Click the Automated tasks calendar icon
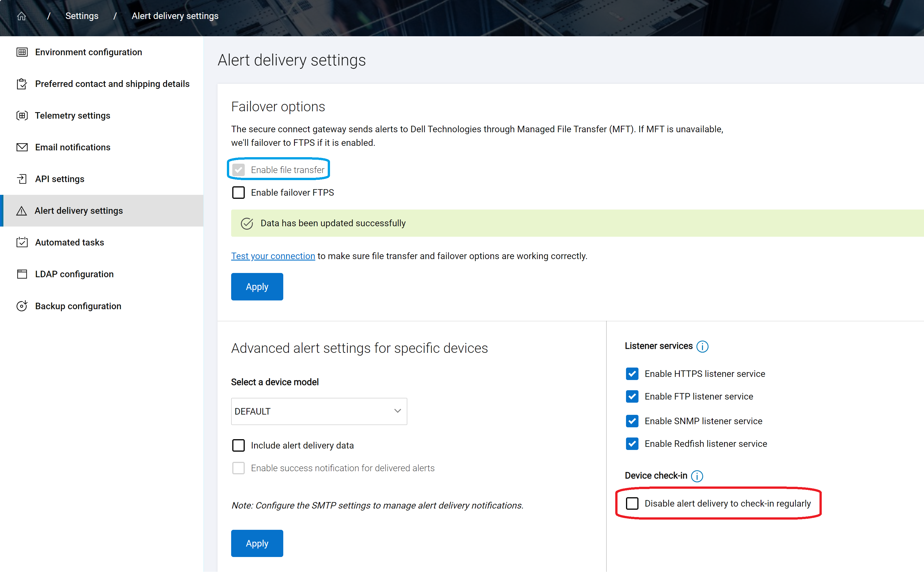 pyautogui.click(x=22, y=242)
